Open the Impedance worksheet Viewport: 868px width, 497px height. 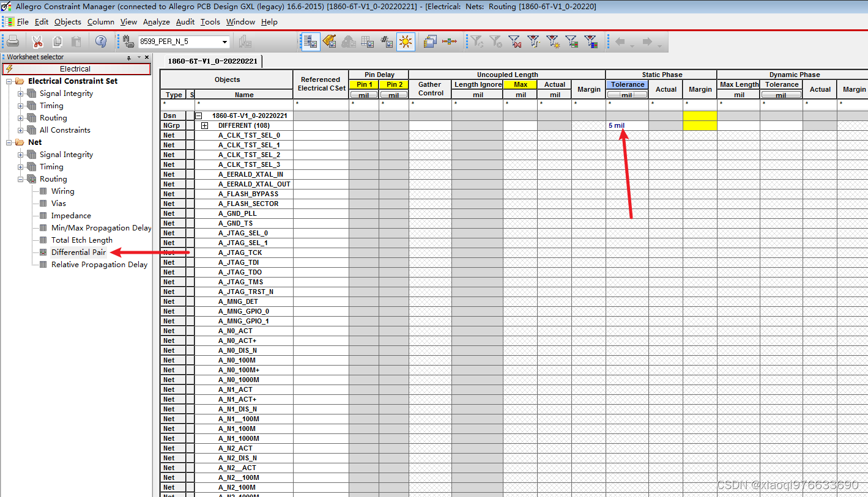(71, 216)
